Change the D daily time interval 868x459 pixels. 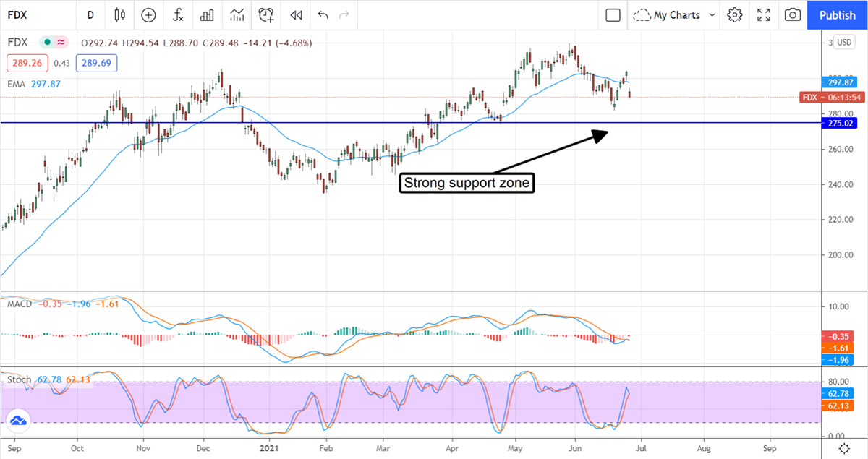click(x=90, y=14)
